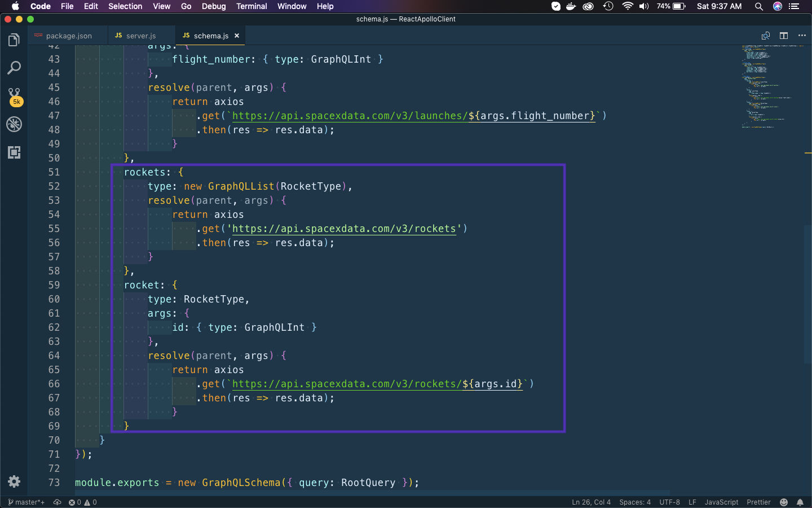Open the rockets API URL on line 55

pyautogui.click(x=344, y=229)
